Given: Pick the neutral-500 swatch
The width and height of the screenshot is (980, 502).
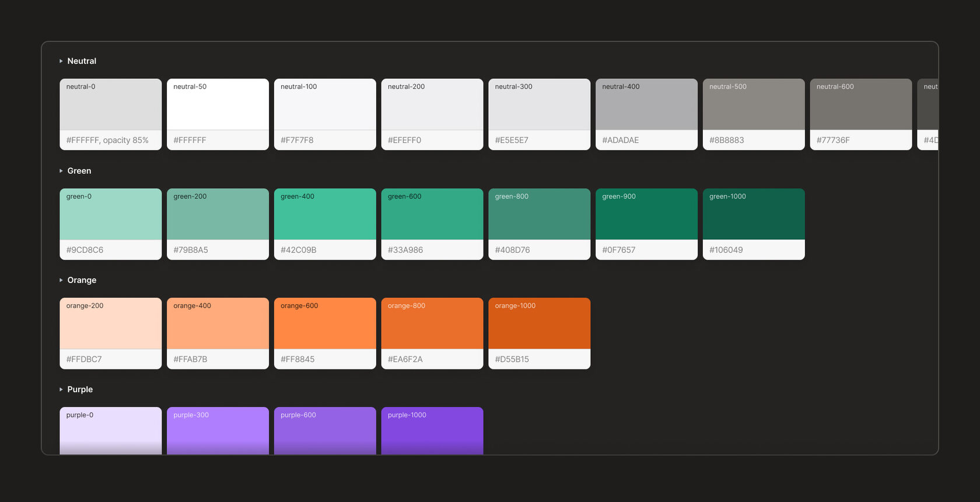Looking at the screenshot, I should tap(754, 104).
